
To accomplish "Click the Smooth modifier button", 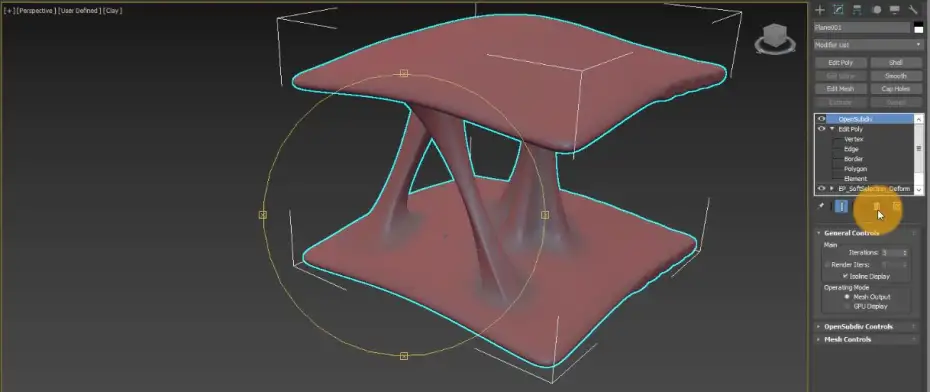I will click(896, 76).
